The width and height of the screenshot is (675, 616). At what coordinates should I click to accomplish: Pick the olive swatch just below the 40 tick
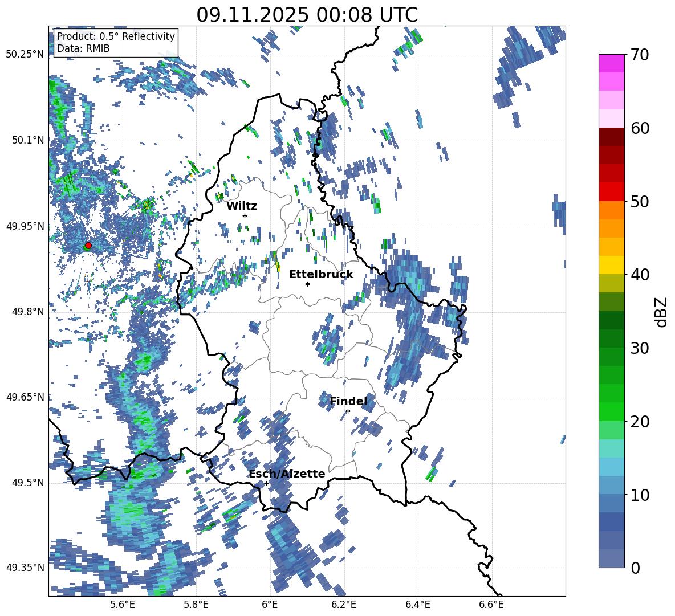(611, 283)
